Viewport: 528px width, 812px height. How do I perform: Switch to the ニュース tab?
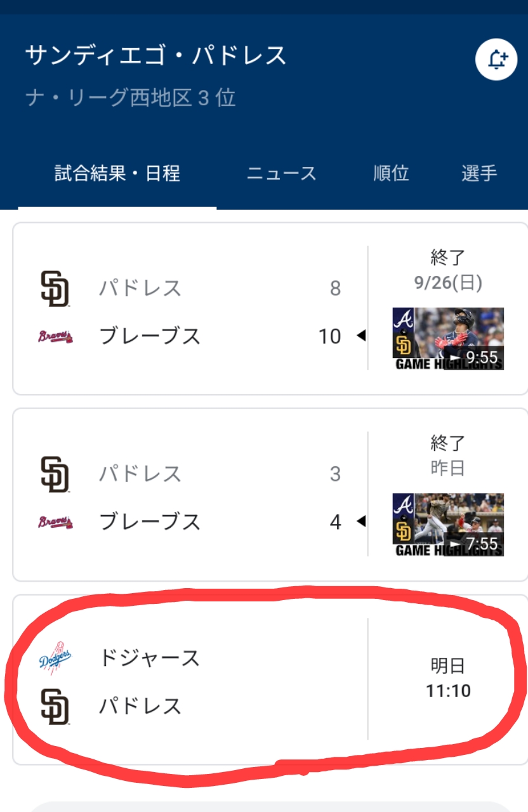pos(281,173)
